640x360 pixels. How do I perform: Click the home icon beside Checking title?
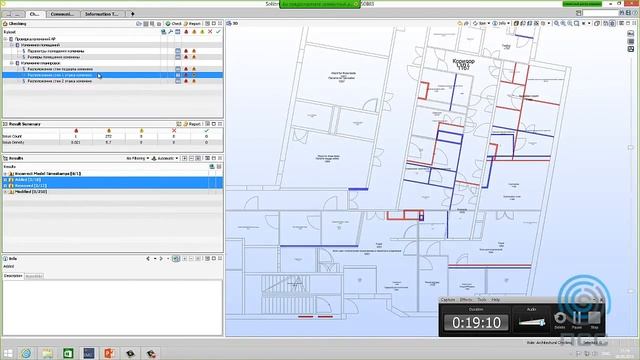pos(5,24)
